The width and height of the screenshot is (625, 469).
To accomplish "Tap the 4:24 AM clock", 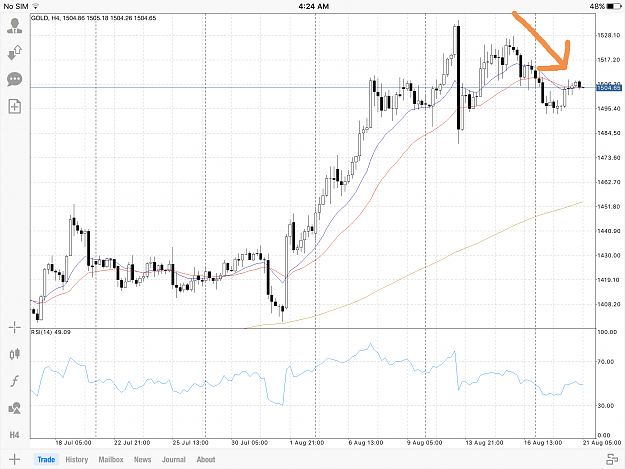I will tap(314, 6).
